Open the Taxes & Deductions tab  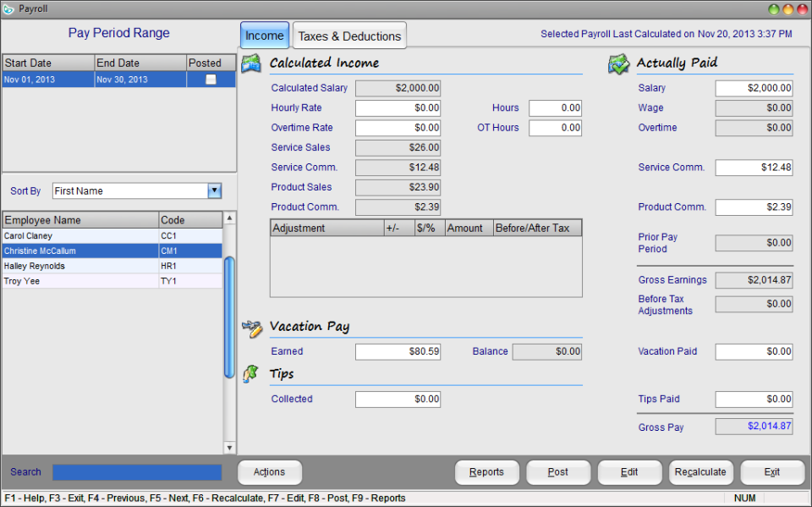(349, 36)
